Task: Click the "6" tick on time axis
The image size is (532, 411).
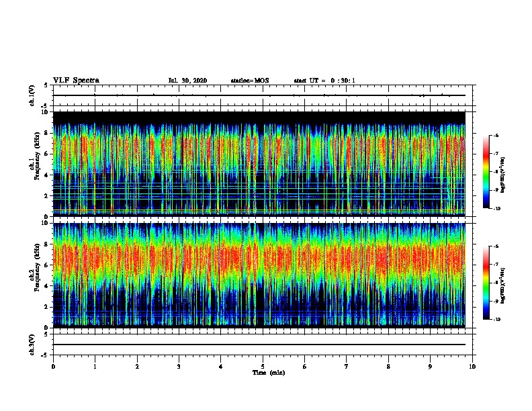Action: click(305, 367)
